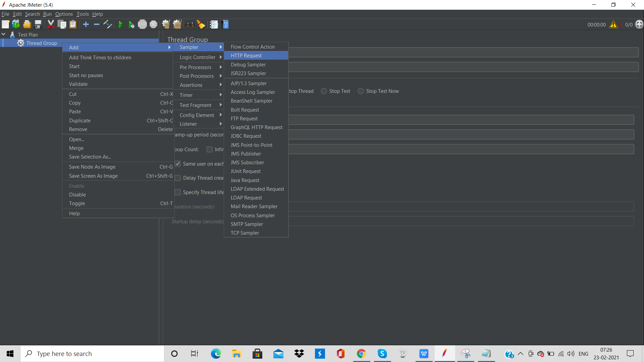644x362 pixels.
Task: Choose HTTP Request from the Sampler list
Action: click(x=246, y=56)
